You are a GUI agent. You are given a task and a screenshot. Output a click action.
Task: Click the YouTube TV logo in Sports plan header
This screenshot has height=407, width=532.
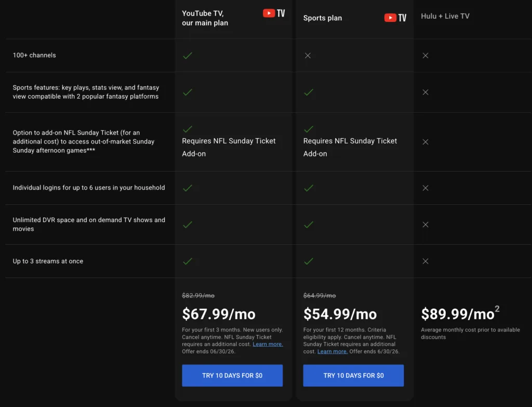[x=395, y=18]
